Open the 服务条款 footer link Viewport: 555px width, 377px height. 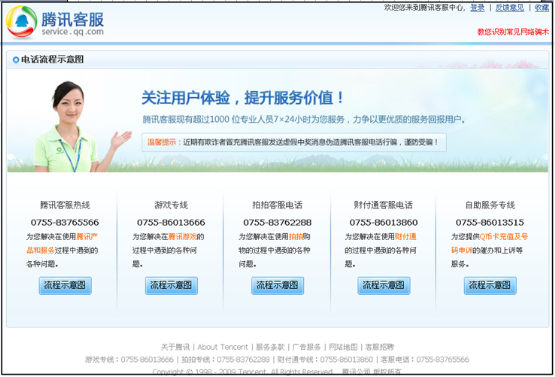point(270,347)
